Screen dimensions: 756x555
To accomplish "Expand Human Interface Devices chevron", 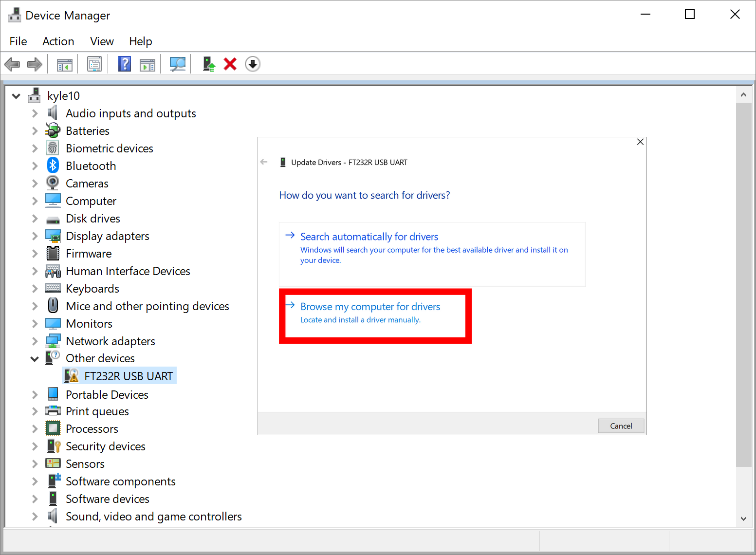I will point(35,271).
